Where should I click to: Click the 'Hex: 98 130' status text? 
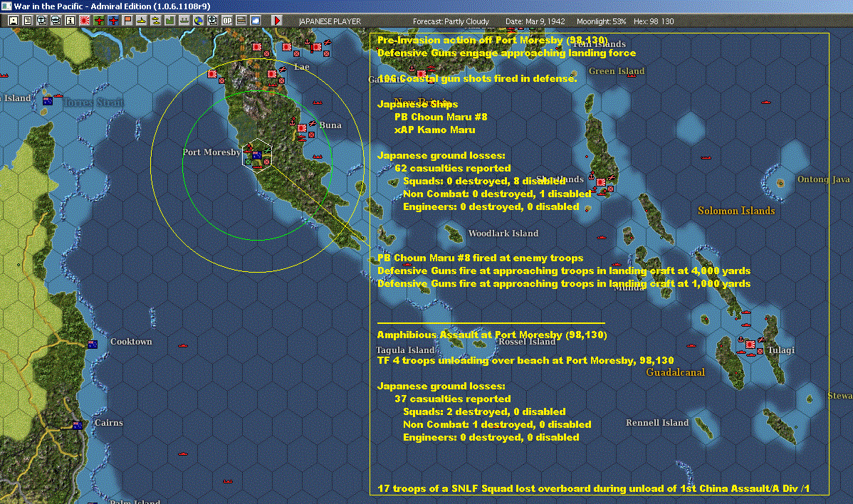pos(654,21)
